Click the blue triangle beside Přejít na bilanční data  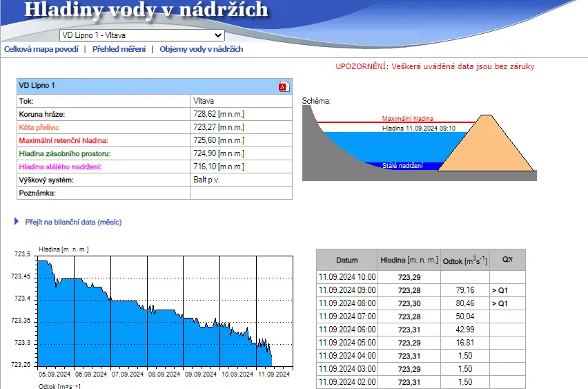coord(16,222)
